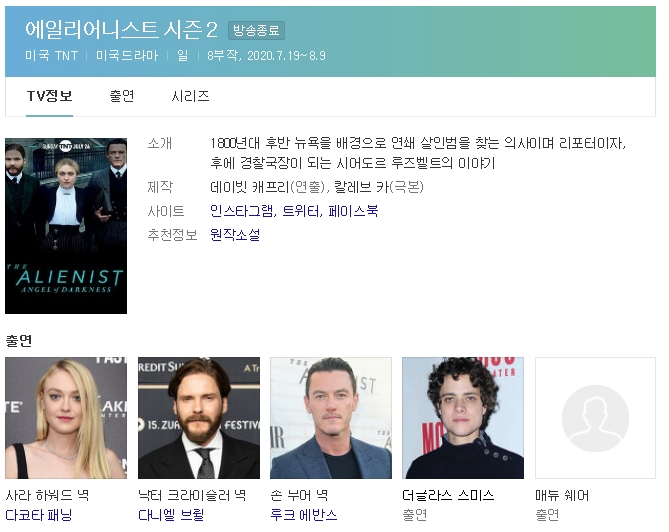
Task: Click Luke Evans' cast photo
Action: coord(331,418)
